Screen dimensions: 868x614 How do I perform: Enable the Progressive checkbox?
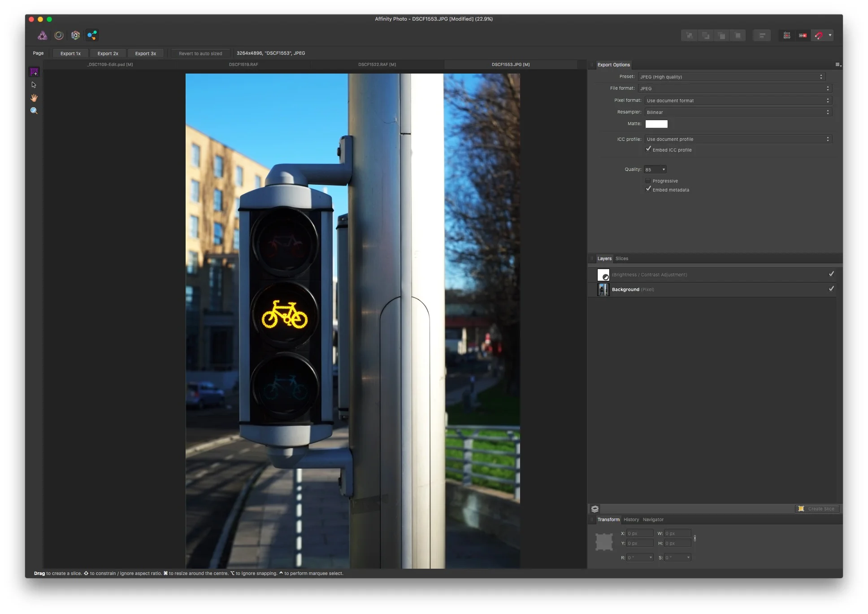pos(648,181)
